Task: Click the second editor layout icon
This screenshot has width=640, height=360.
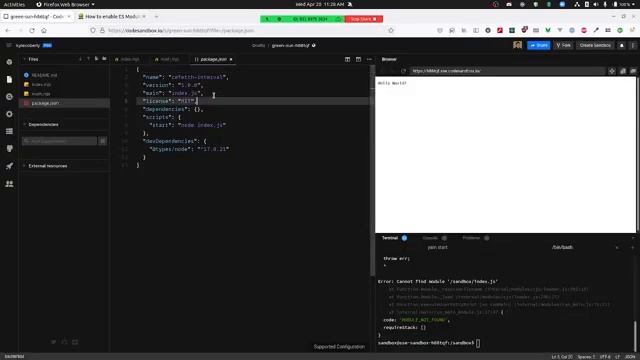Action: coord(358,59)
